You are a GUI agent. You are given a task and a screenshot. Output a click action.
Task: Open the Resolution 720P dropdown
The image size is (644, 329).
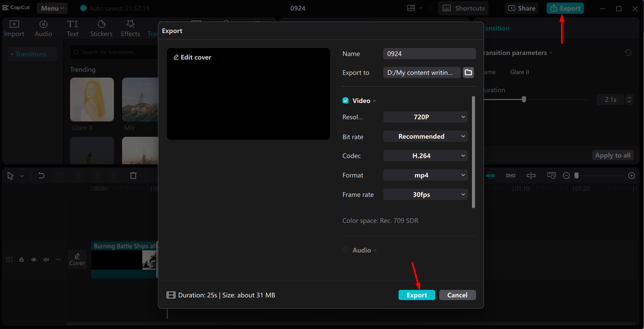click(426, 117)
